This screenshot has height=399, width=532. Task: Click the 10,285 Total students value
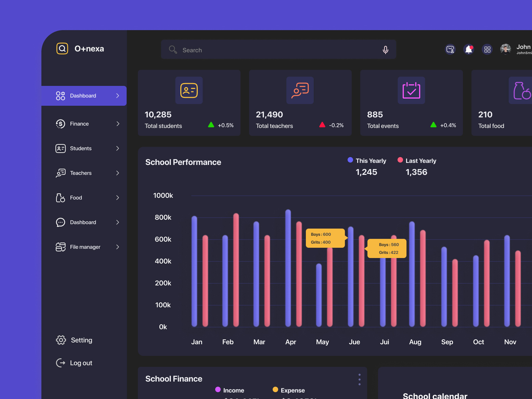pos(158,115)
